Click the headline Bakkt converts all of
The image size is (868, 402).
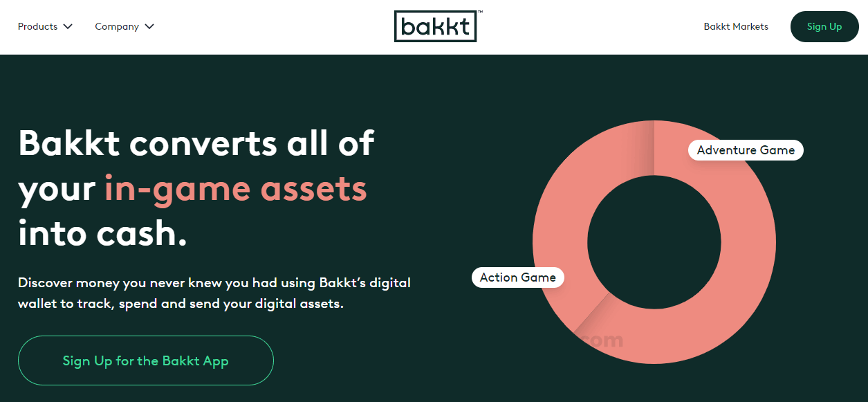point(196,143)
